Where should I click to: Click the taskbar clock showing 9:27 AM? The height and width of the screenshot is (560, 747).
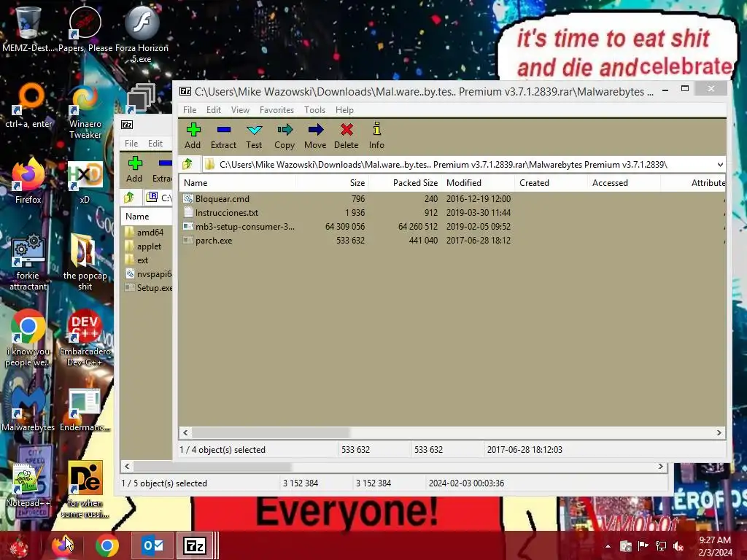point(715,546)
